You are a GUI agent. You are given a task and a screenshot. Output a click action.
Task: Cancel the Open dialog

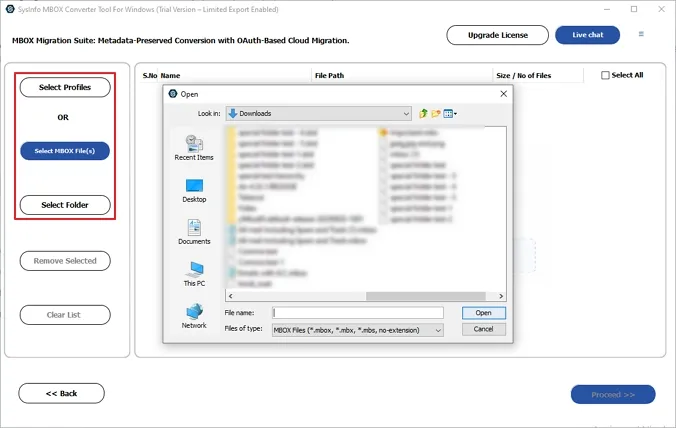[484, 329]
